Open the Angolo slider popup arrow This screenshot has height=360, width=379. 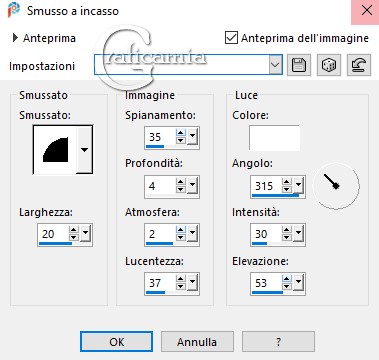[298, 185]
